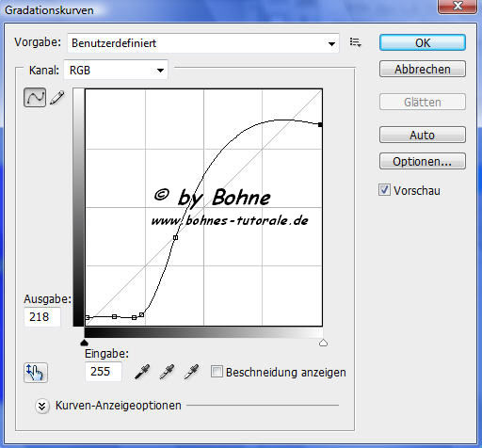Enable Beschneidung anzeigen checkbox
This screenshot has height=448, width=482.
click(217, 372)
